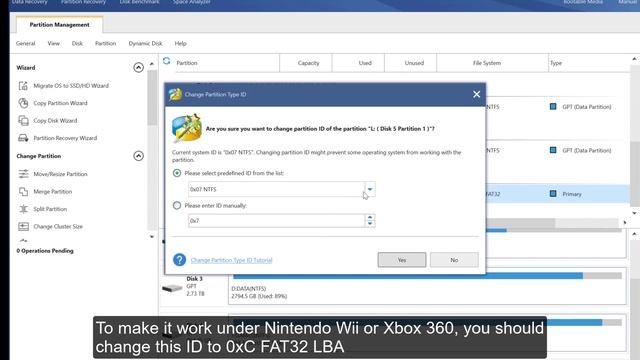Image resolution: width=640 pixels, height=360 pixels.
Task: Close the Change Partition Type ID dialog
Action: tap(476, 94)
